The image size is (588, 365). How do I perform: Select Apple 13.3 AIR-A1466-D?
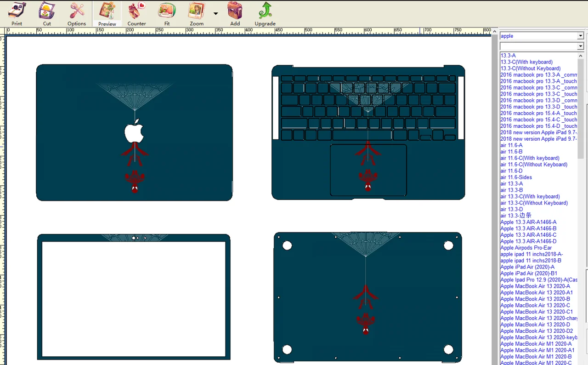click(528, 241)
